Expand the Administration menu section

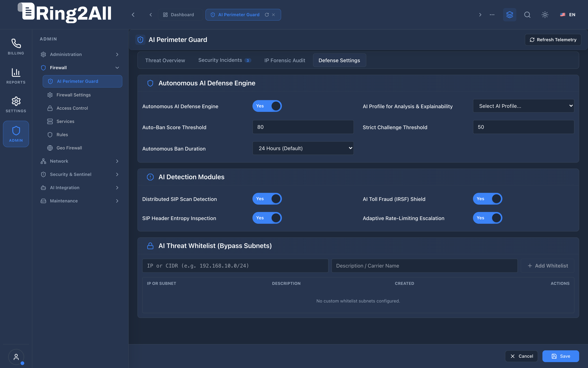[80, 54]
